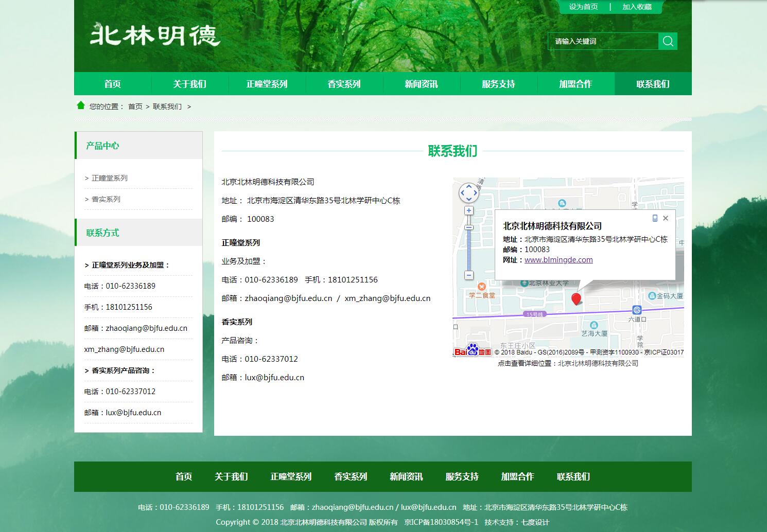This screenshot has height=532, width=767.
Task: Open 关于我们 in the main navigation
Action: pos(190,84)
